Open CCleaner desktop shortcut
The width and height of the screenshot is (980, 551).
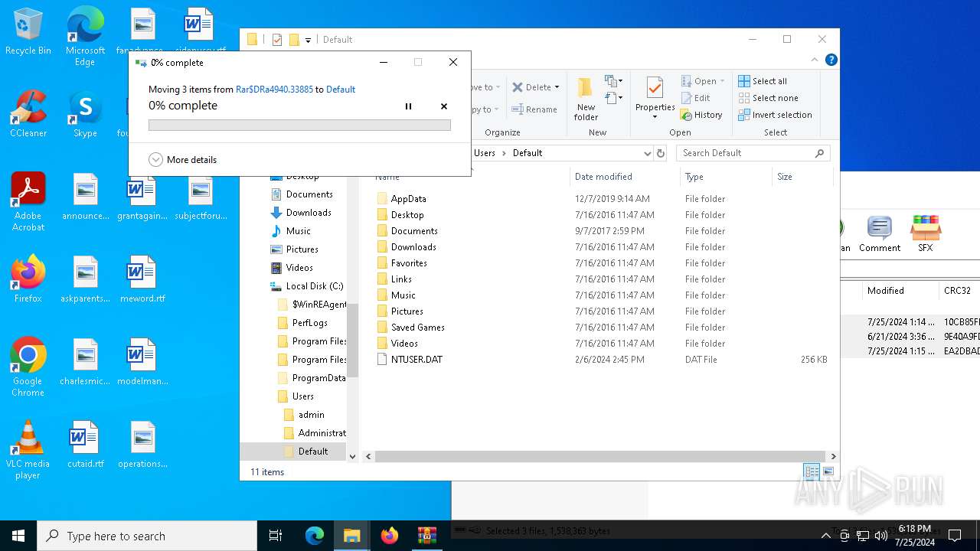tap(28, 114)
